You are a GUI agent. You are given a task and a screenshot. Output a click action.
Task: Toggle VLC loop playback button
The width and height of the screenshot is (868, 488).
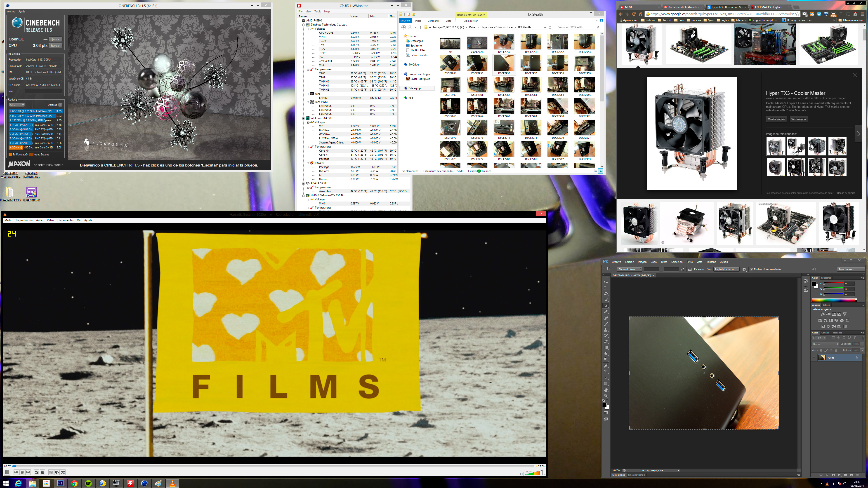click(57, 472)
